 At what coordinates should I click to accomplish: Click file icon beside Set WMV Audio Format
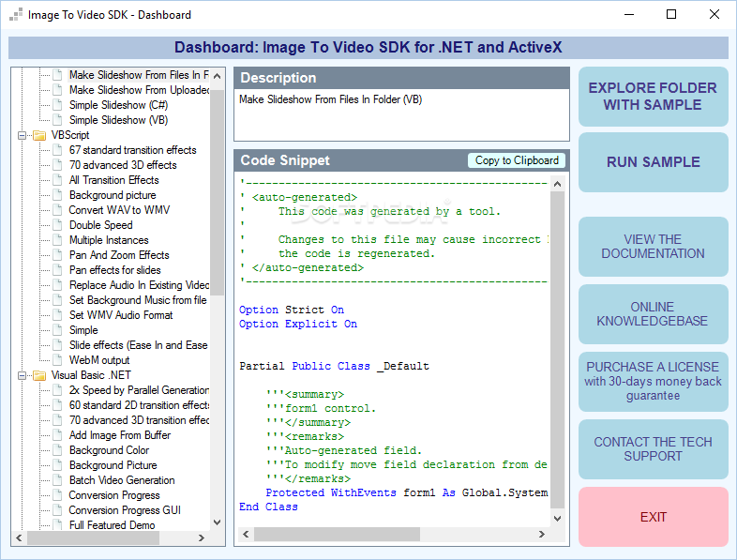coord(57,315)
